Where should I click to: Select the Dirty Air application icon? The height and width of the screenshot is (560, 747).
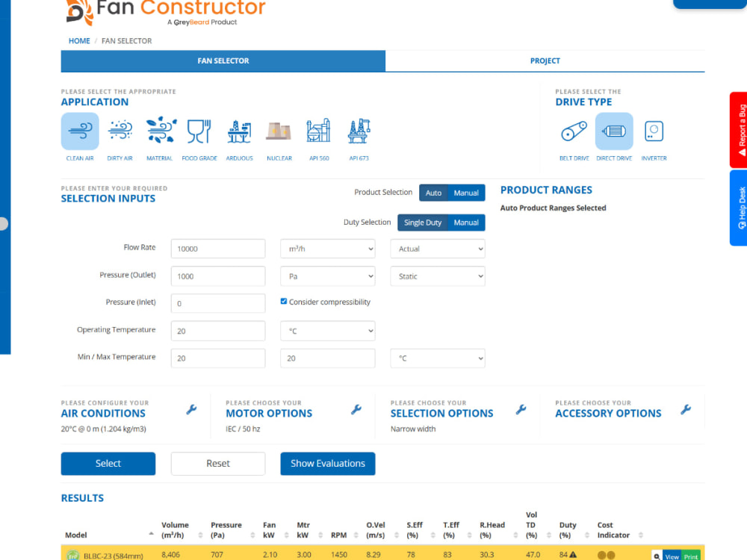tap(120, 131)
